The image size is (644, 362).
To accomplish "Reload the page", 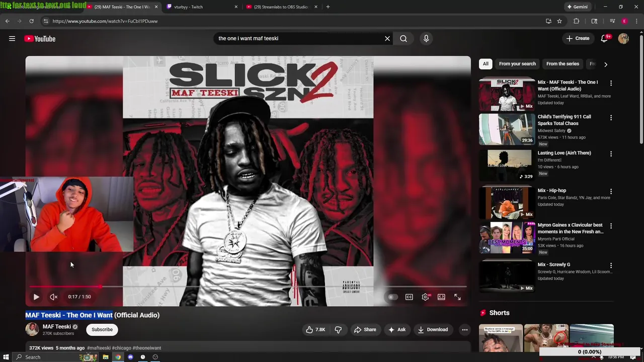I will (31, 21).
